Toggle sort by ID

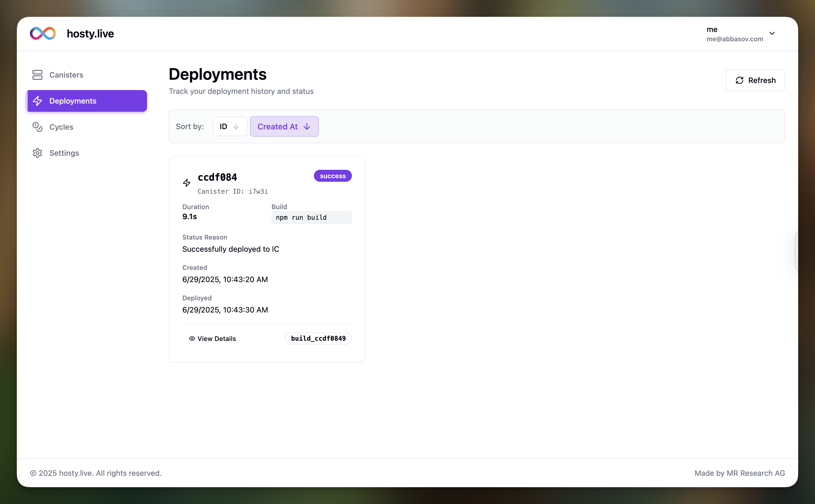(230, 127)
